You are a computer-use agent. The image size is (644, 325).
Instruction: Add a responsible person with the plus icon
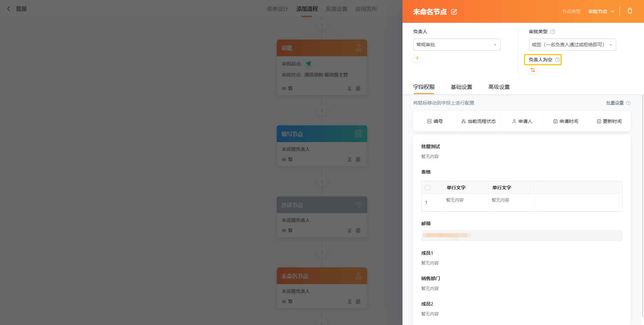[x=417, y=58]
